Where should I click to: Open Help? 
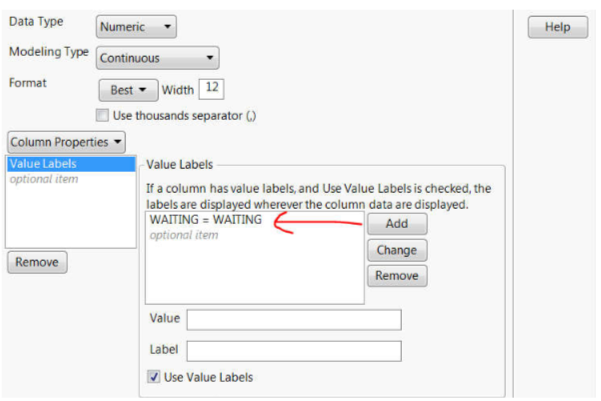[557, 28]
